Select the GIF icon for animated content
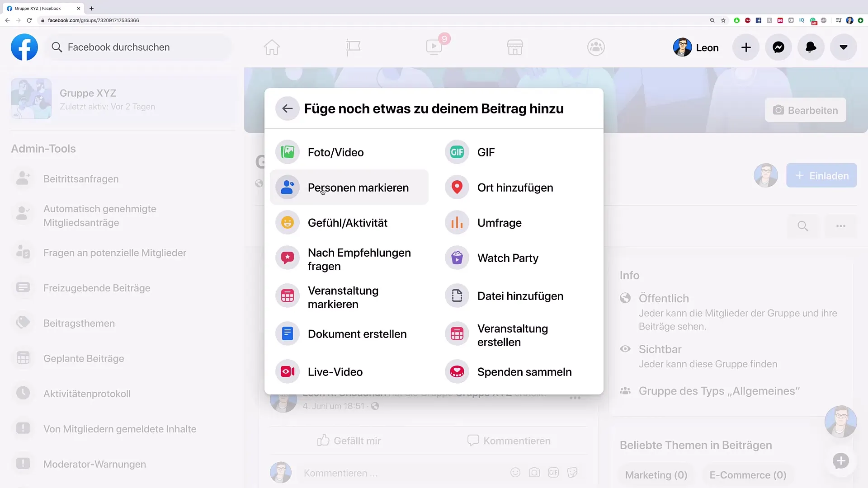 pos(457,152)
